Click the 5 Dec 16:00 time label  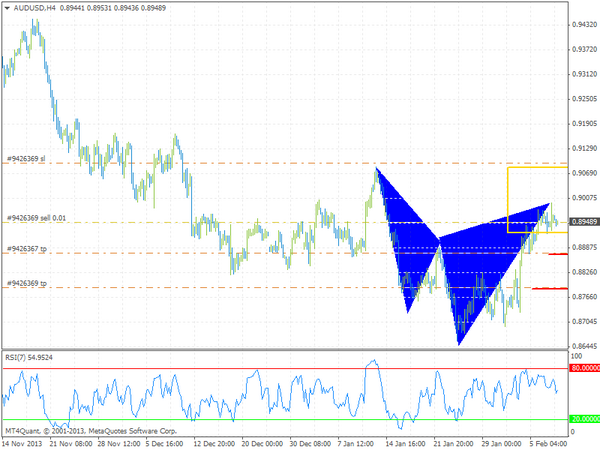(x=164, y=444)
